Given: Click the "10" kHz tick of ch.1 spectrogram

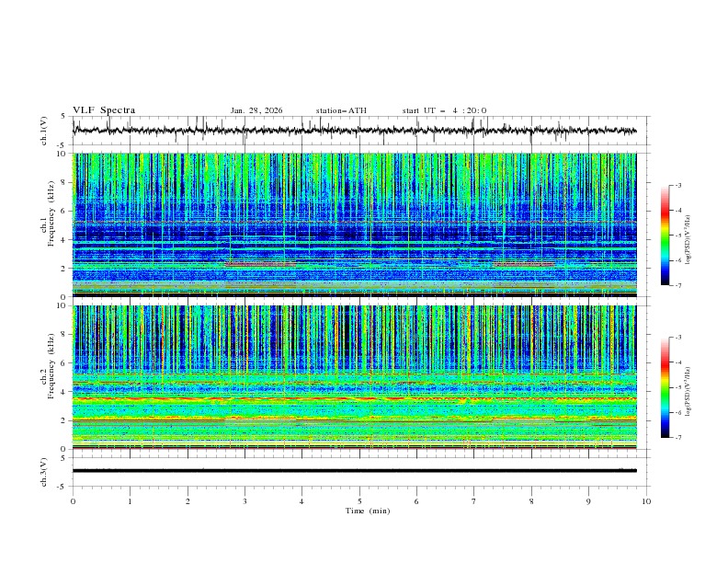Looking at the screenshot, I should pos(63,154).
